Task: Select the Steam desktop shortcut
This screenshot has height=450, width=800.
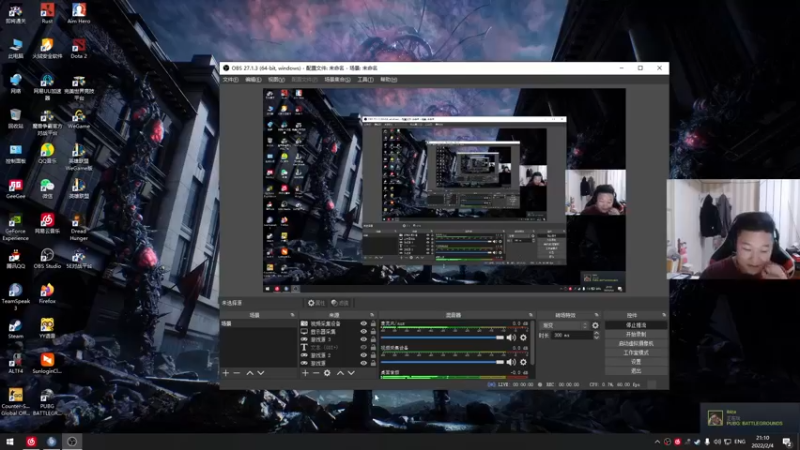Action: coord(15,328)
